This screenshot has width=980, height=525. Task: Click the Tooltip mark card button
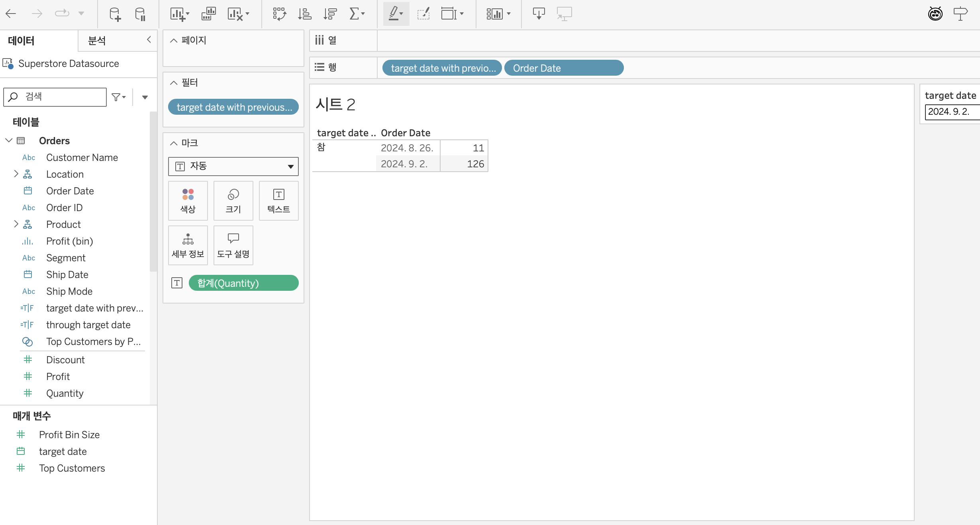click(233, 245)
